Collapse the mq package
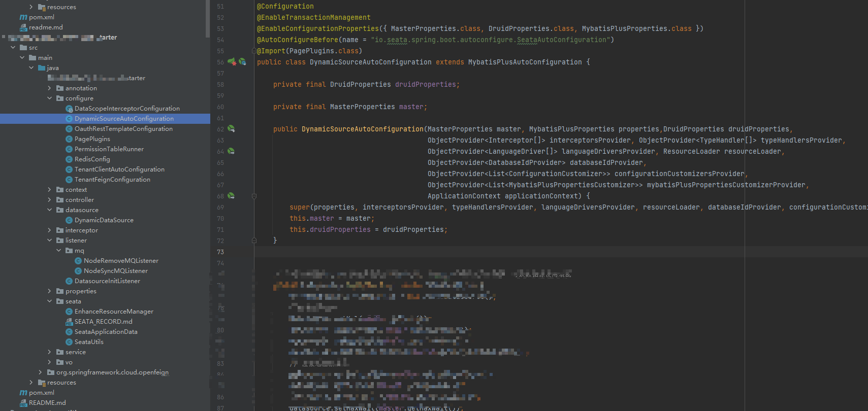 click(58, 251)
